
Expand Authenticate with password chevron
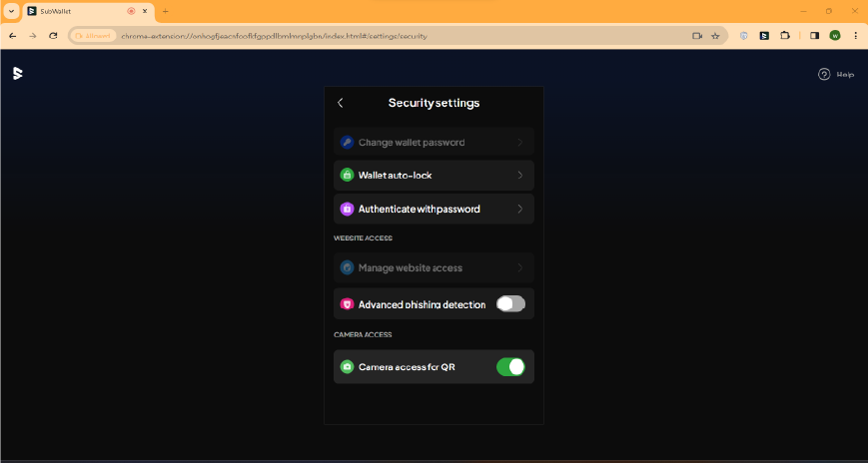tap(520, 210)
